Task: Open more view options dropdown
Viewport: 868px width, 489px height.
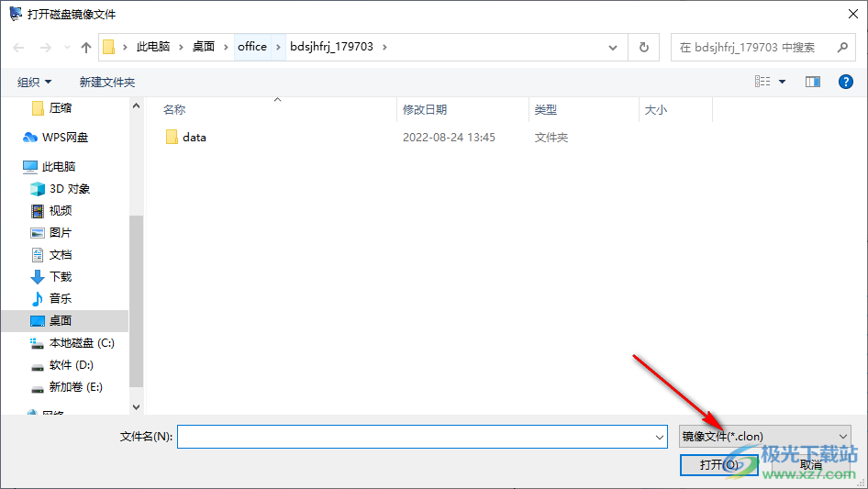Action: pos(782,82)
